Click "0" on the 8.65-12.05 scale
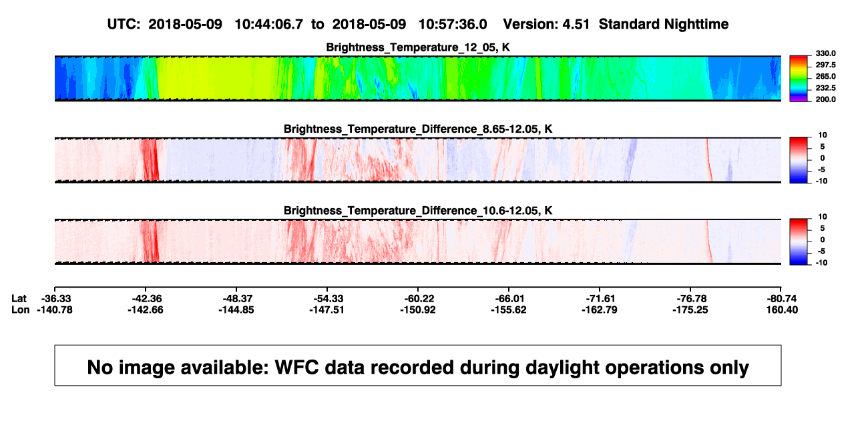This screenshot has width=868, height=445. click(x=823, y=158)
